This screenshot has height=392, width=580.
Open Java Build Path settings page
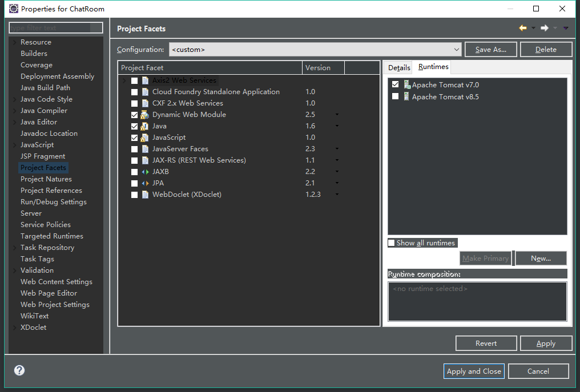click(x=45, y=88)
